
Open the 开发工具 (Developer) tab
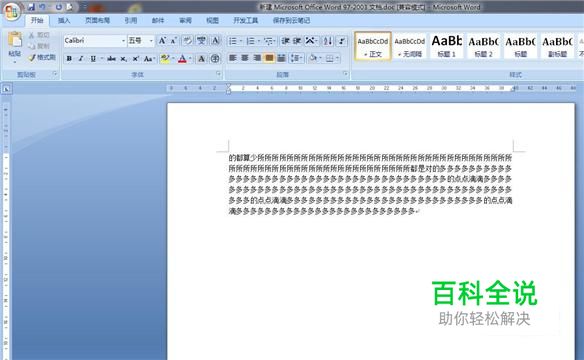click(x=246, y=20)
